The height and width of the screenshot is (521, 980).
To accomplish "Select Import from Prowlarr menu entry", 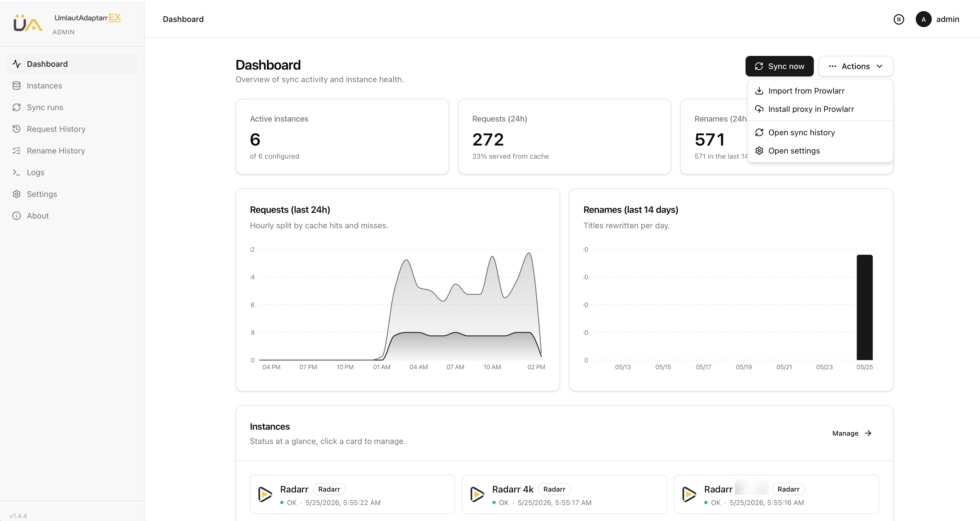I will (x=820, y=91).
